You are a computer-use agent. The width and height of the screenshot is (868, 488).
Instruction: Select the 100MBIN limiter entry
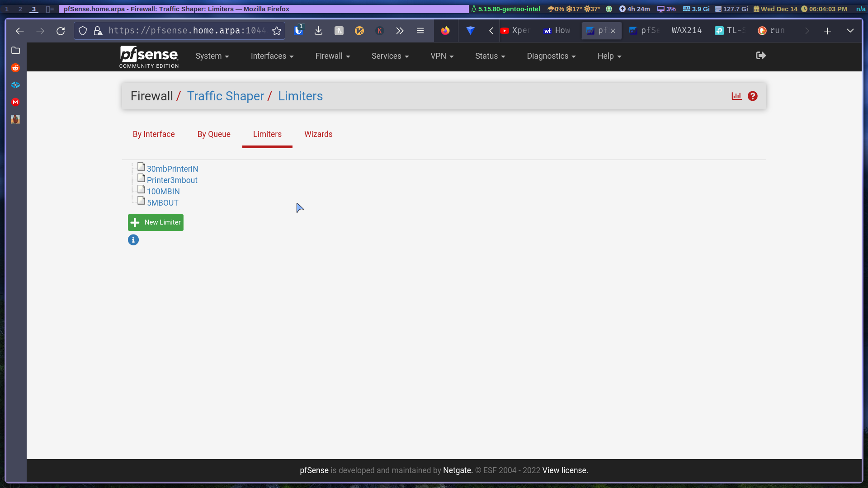tap(163, 191)
